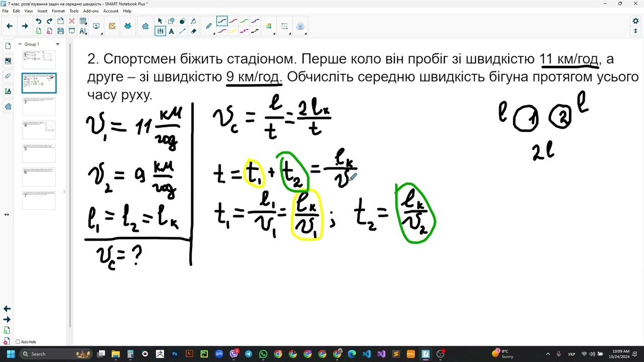Select the arrow Select tool
This screenshot has width=644, height=362.
(160, 21)
